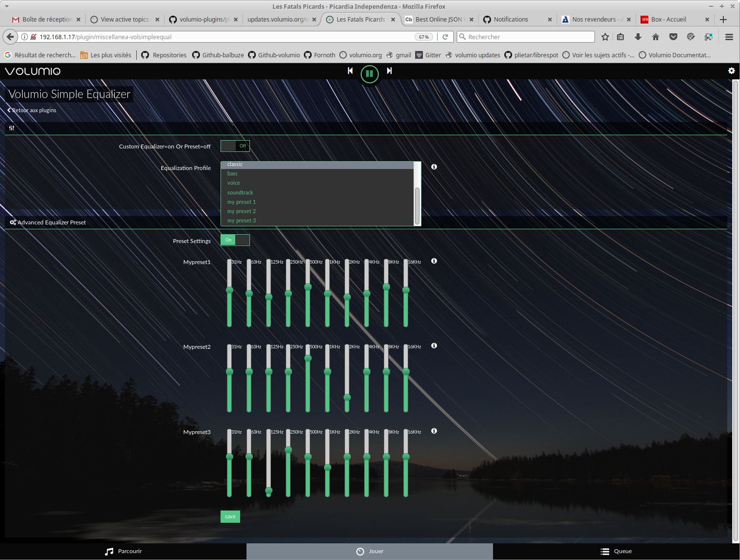Open volumio updates bookmark
Image resolution: width=740 pixels, height=560 pixels.
click(472, 55)
